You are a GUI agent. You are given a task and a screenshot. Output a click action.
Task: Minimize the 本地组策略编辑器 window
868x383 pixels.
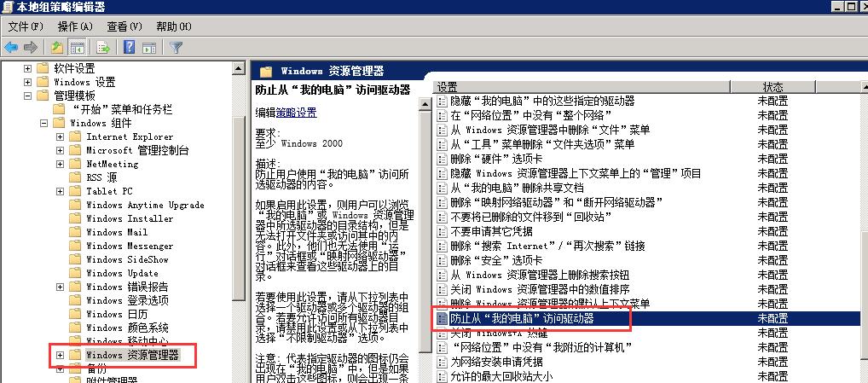click(838, 6)
